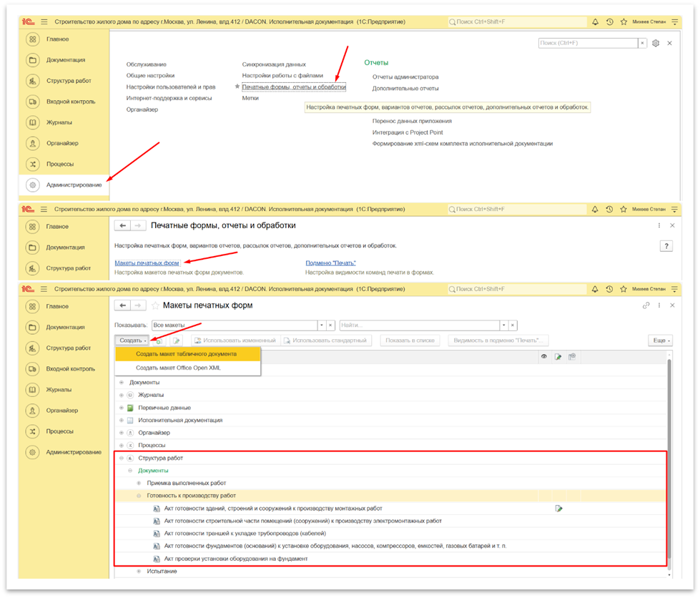
Task: Expand the Приемка выполненных работ node
Action: [139, 484]
